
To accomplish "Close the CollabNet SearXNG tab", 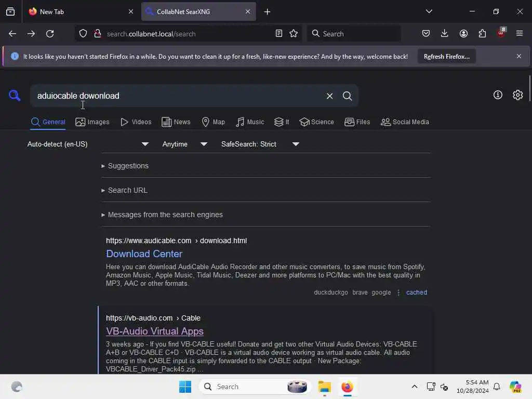I will click(248, 11).
